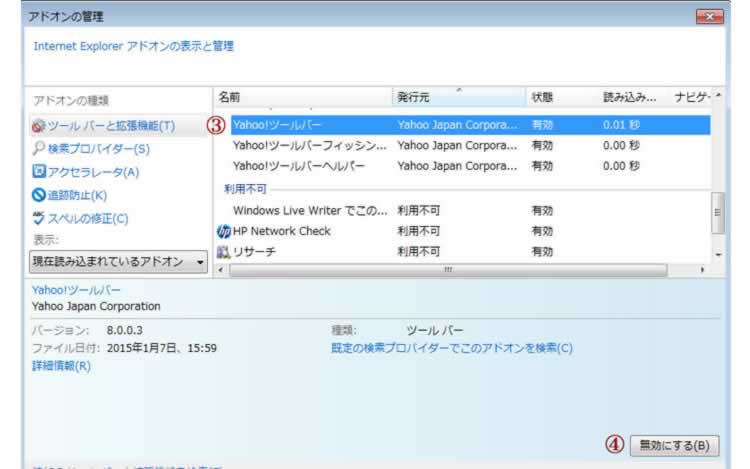
Task: Open the 現在読み込まれているアドオン dropdown
Action: tap(118, 262)
